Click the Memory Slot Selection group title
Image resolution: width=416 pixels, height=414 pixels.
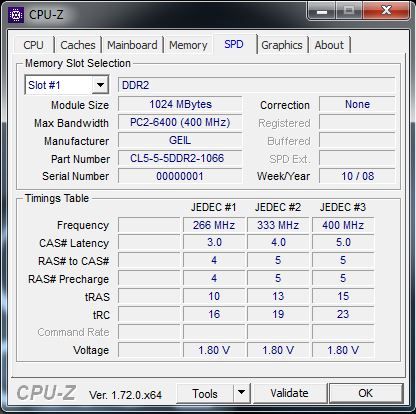pyautogui.click(x=78, y=63)
